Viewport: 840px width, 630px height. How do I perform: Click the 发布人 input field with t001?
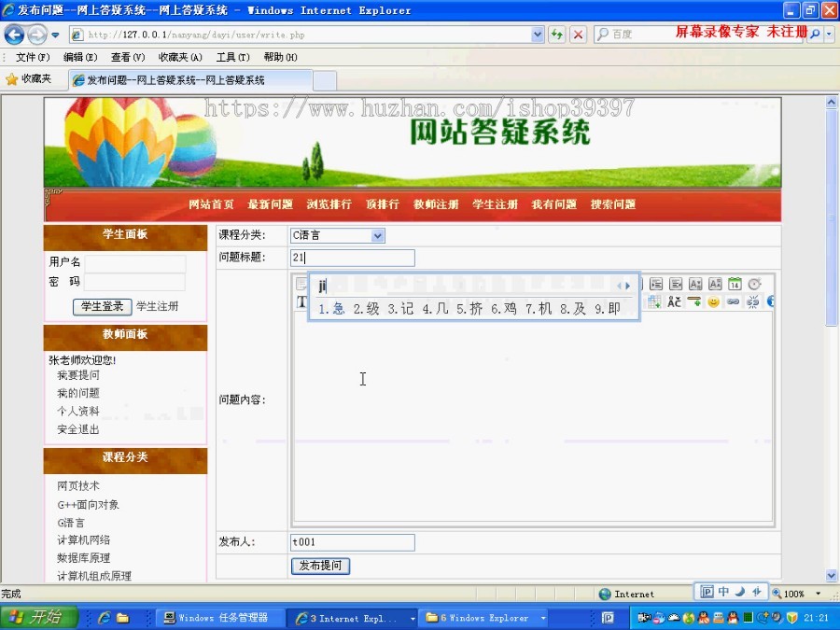pyautogui.click(x=353, y=542)
